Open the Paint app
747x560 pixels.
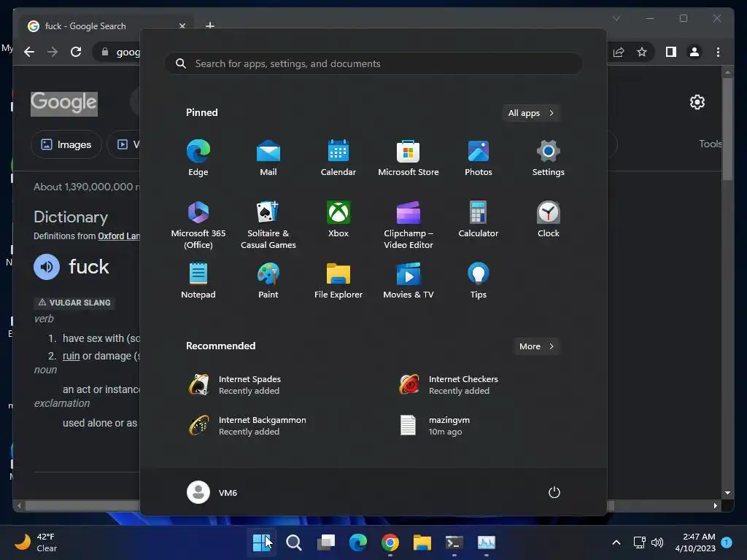click(268, 281)
